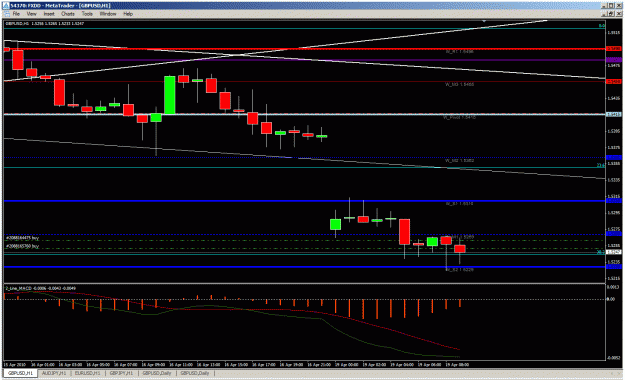The width and height of the screenshot is (625, 380).
Task: Switch to the GBPJPY,H1 chart tab
Action: [x=121, y=373]
